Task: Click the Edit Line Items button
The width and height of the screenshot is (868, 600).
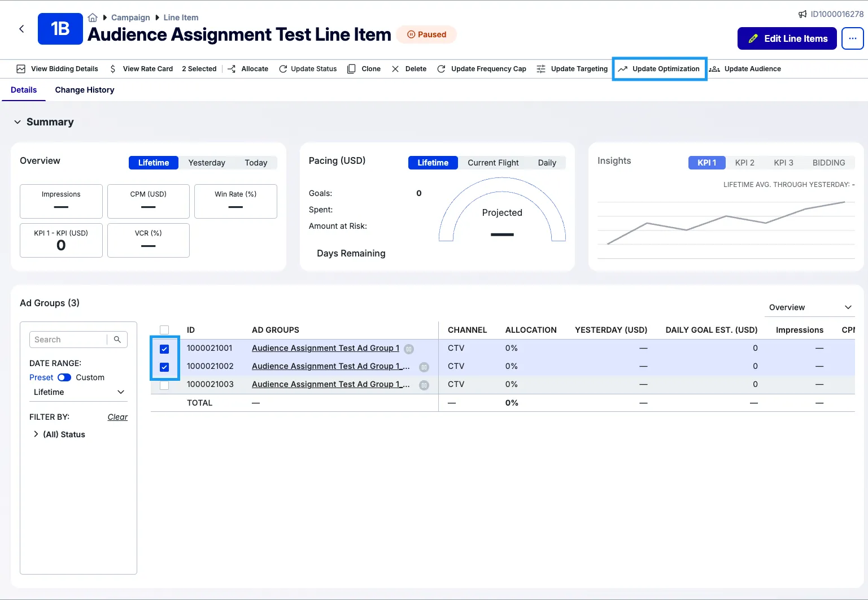Action: (x=787, y=38)
